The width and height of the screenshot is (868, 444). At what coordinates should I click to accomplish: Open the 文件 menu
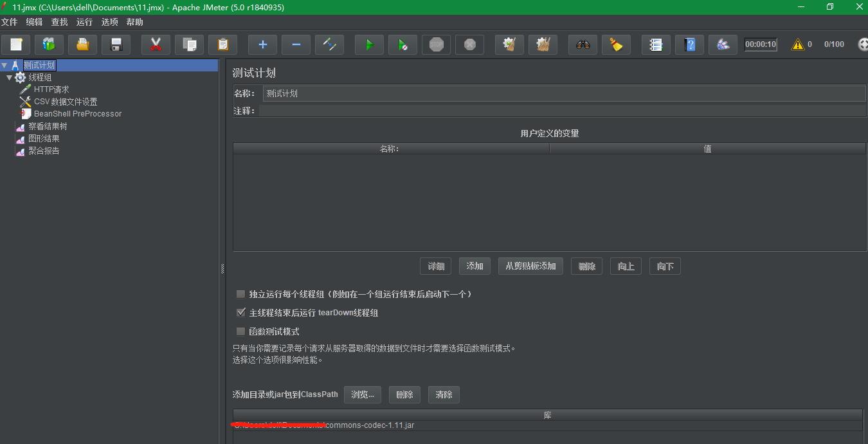9,22
